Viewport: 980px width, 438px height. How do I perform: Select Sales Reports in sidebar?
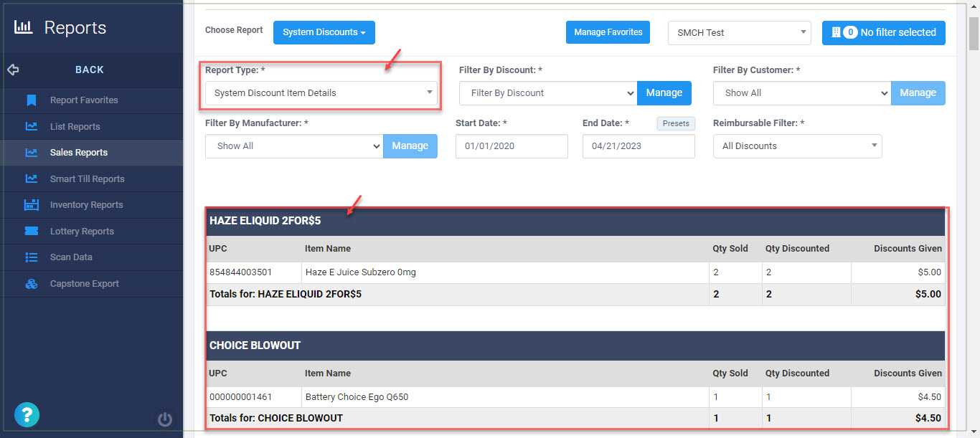(x=91, y=153)
